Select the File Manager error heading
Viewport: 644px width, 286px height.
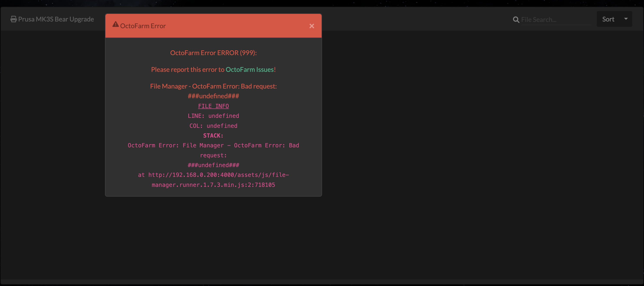(x=213, y=86)
